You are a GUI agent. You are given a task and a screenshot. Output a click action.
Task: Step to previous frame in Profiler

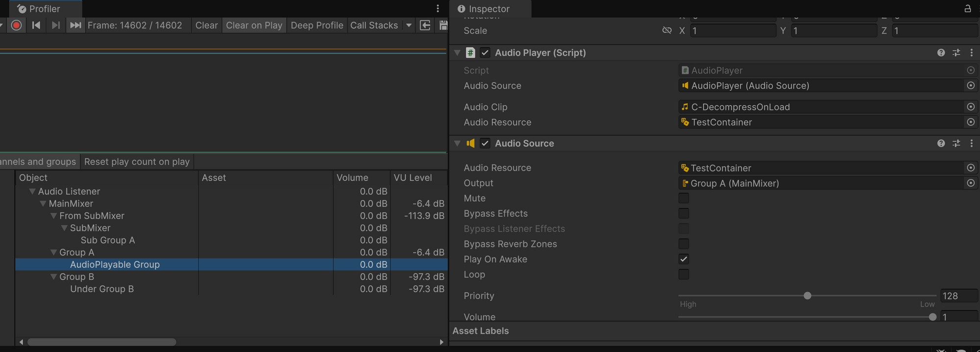(x=36, y=25)
